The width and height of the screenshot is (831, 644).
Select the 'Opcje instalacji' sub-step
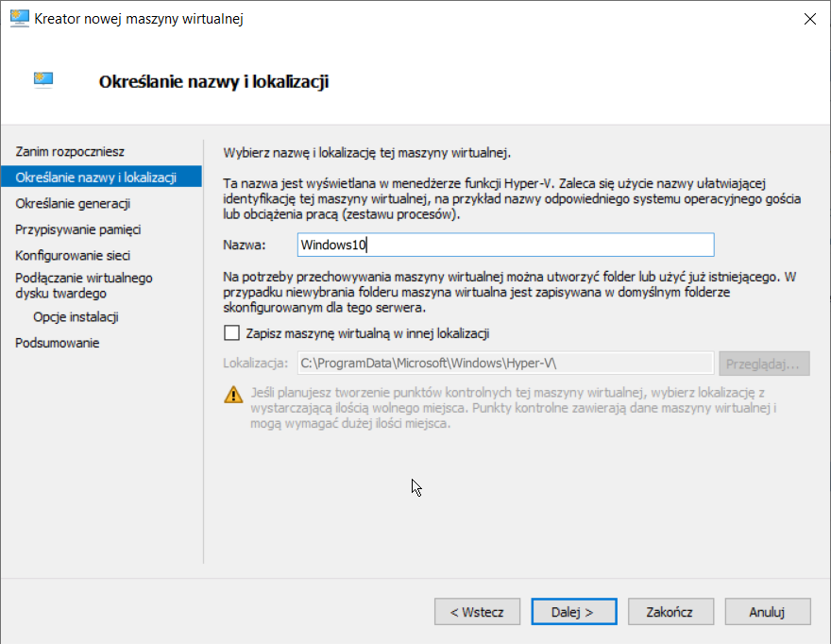pos(76,316)
